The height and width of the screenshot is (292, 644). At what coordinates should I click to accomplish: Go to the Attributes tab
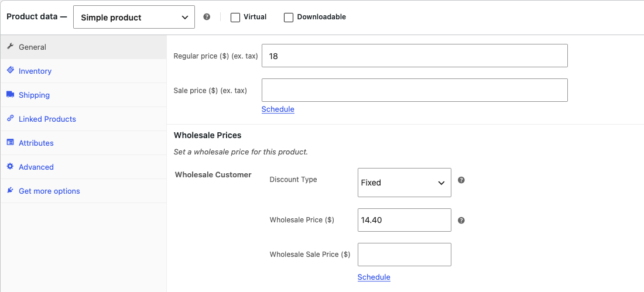pyautogui.click(x=83, y=143)
